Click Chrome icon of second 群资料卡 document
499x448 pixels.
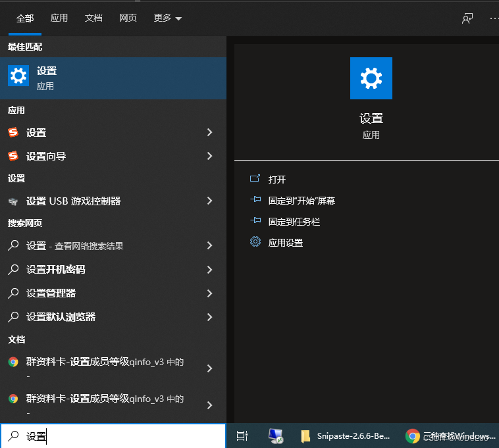tap(13, 399)
